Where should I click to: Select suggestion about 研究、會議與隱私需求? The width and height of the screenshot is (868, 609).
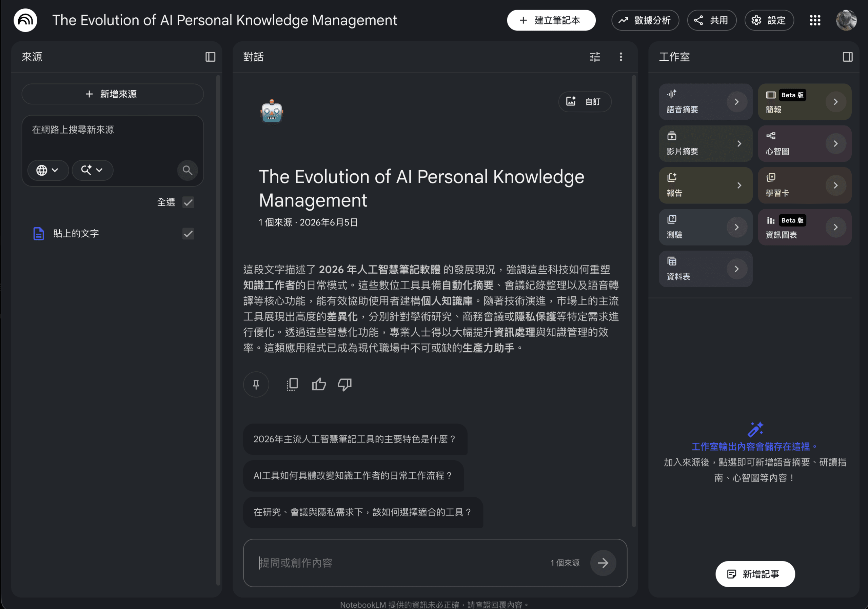tap(363, 512)
